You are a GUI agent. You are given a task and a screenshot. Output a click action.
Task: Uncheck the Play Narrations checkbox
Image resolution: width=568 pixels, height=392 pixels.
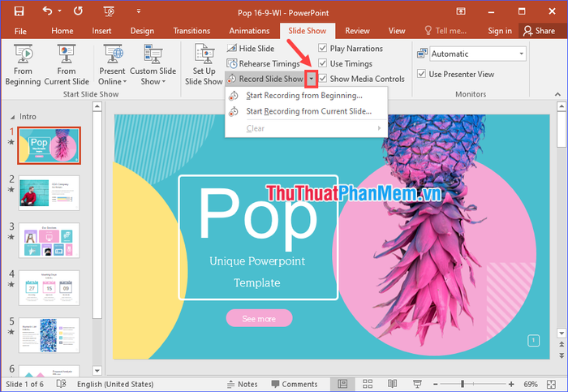click(324, 49)
